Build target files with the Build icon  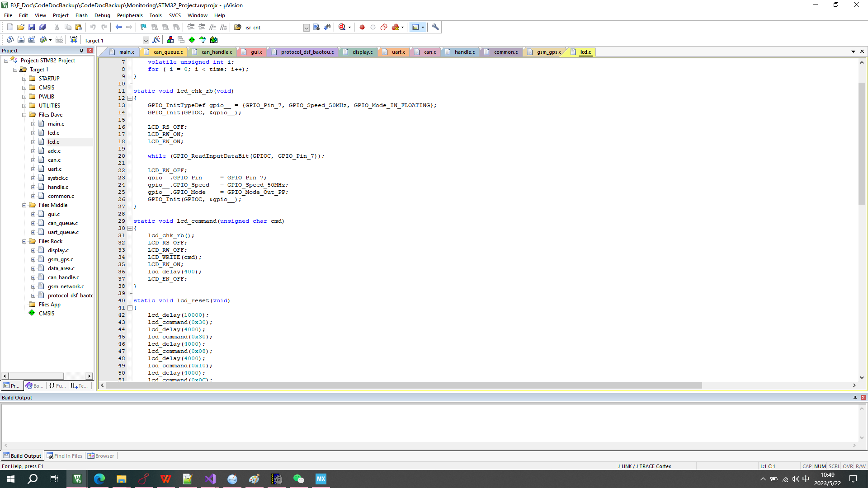coord(21,40)
